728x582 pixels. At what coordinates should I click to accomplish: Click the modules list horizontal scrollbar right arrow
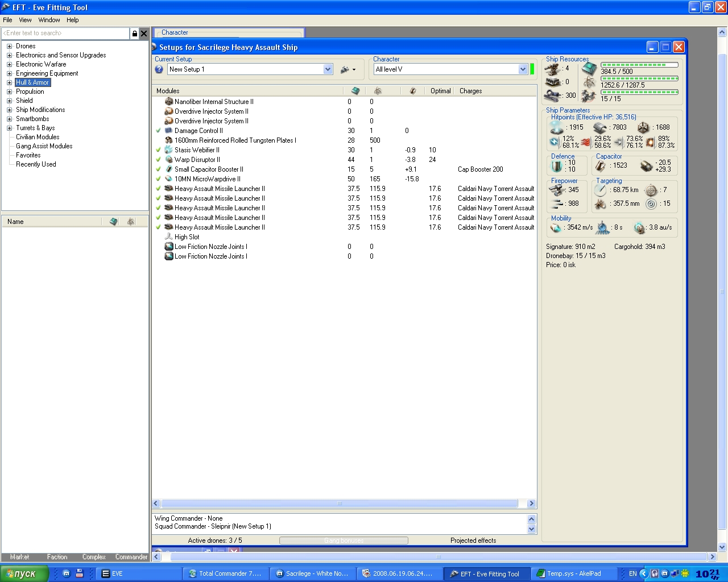click(x=532, y=504)
